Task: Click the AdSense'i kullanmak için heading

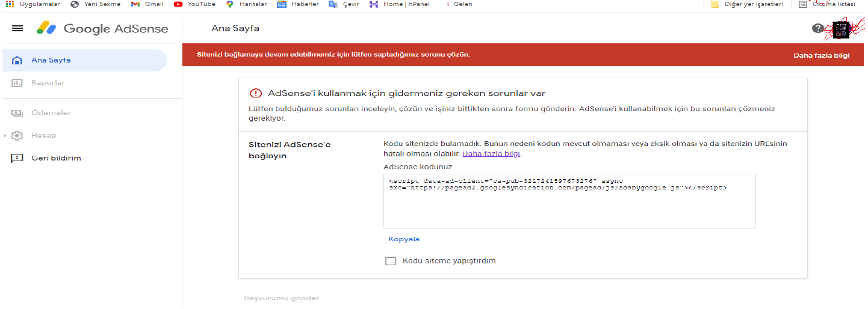Action: 407,93
